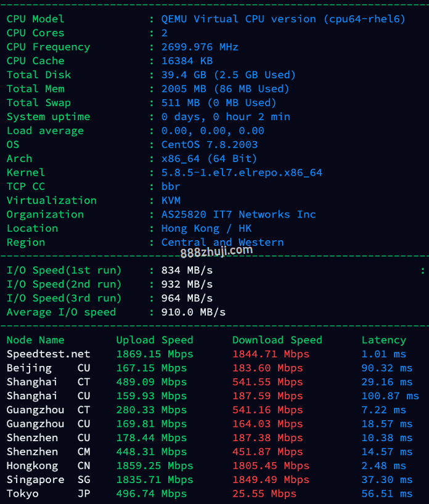
Task: Click the Average I/O speed 910.0 MB/s
Action: pos(194,312)
